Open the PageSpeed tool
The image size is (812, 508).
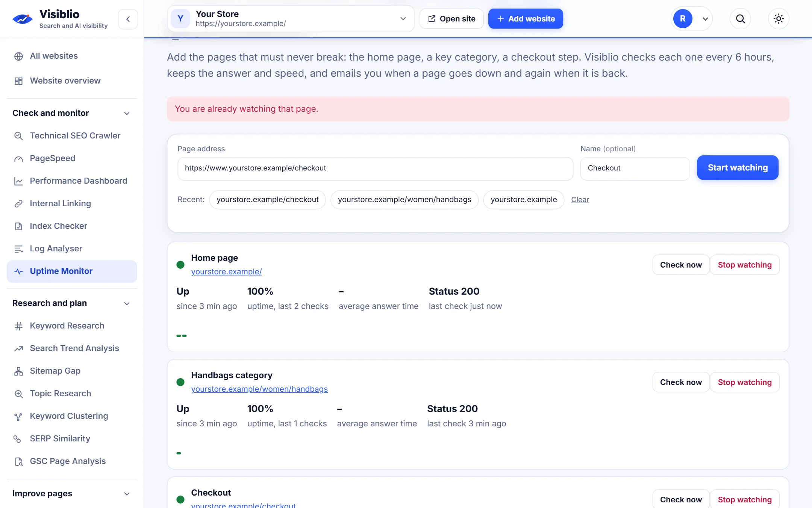(x=72, y=158)
